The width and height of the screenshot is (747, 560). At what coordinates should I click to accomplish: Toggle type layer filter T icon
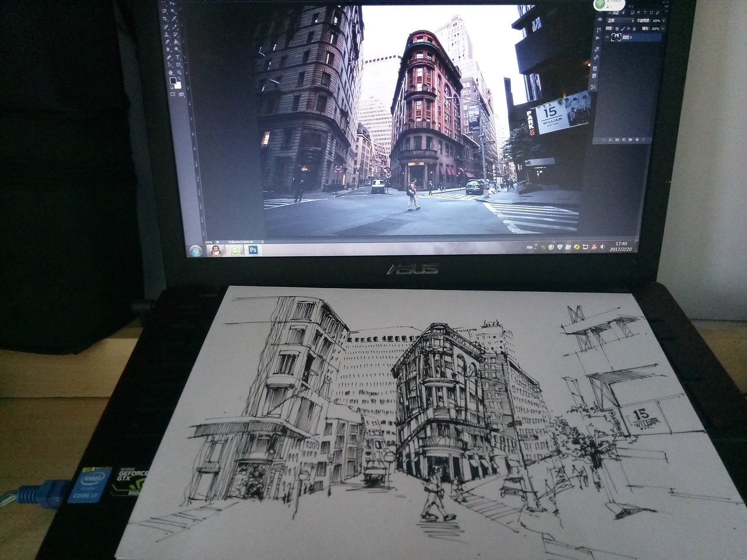tap(645, 12)
